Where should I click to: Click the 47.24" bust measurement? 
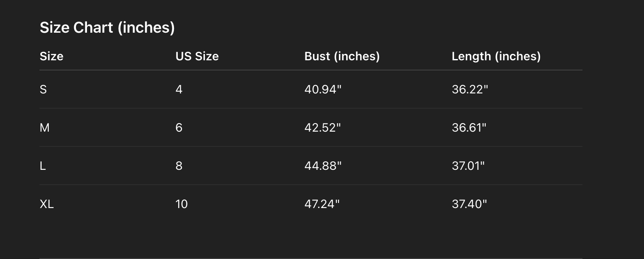point(322,204)
